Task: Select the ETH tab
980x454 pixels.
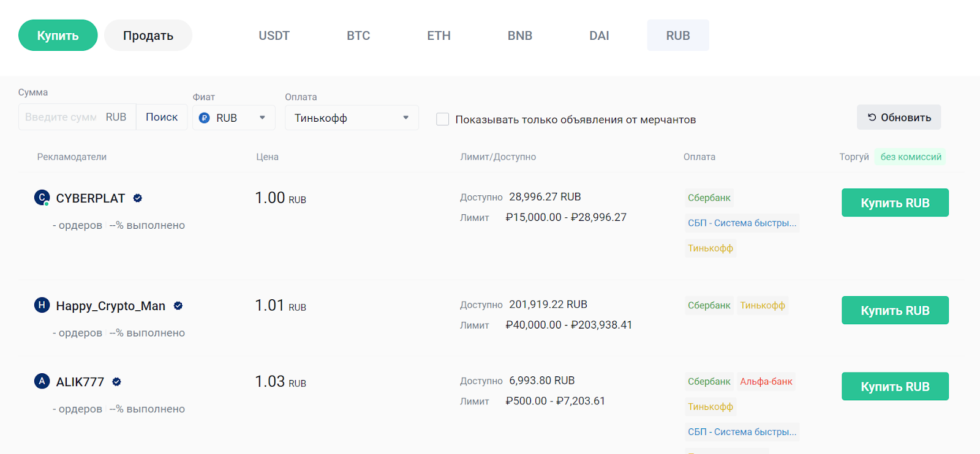Action: 439,35
